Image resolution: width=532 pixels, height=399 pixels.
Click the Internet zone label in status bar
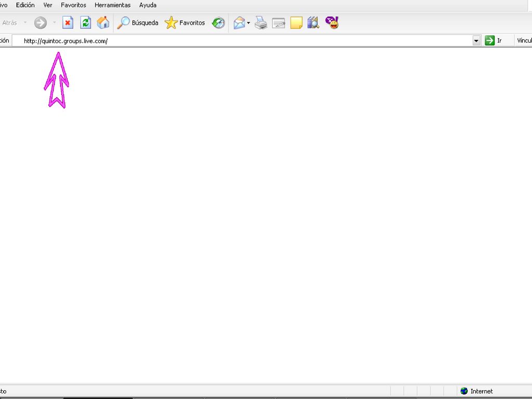pyautogui.click(x=482, y=391)
